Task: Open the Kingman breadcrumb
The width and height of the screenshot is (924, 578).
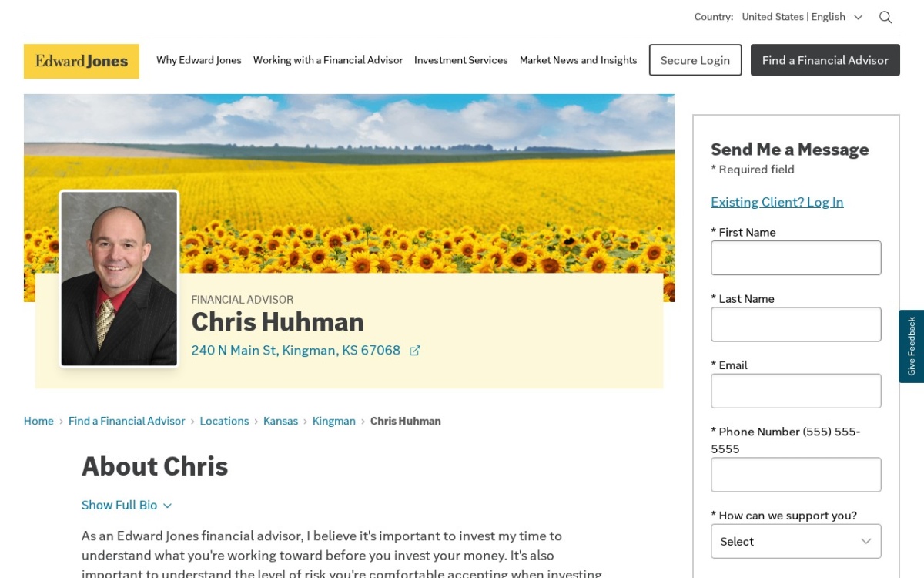Action: pyautogui.click(x=334, y=421)
